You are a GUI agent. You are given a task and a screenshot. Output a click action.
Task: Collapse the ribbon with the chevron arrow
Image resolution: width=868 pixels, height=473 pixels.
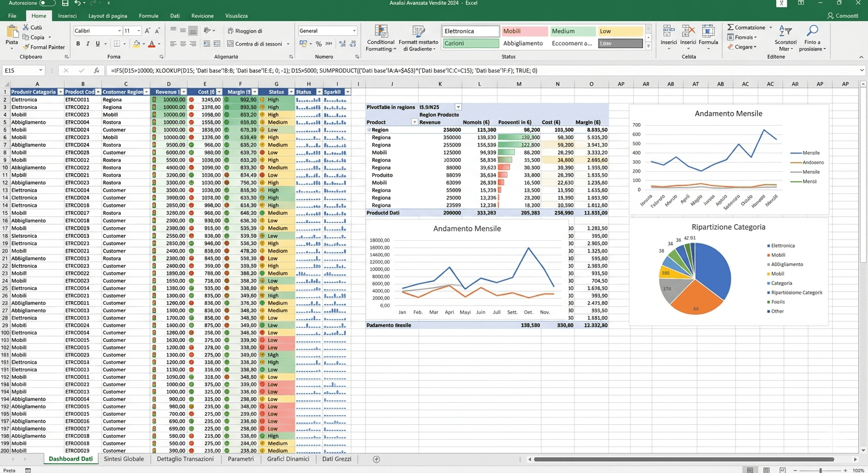pyautogui.click(x=861, y=58)
